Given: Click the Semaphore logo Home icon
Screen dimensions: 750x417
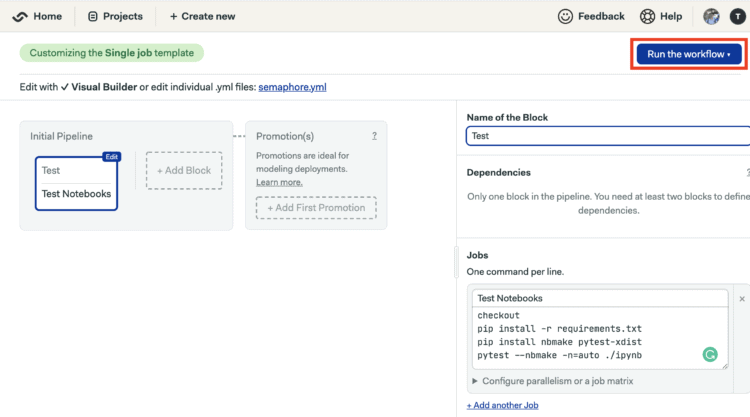Looking at the screenshot, I should coord(20,16).
